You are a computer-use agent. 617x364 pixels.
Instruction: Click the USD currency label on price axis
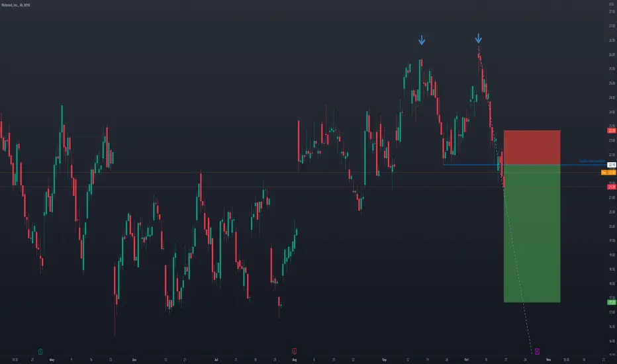(611, 5)
